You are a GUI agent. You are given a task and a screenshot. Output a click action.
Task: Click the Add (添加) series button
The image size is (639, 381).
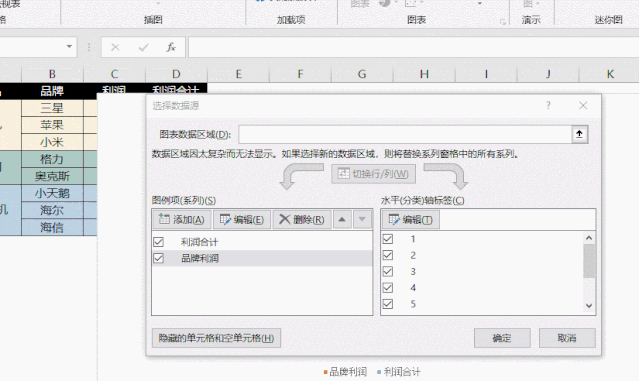click(x=182, y=220)
